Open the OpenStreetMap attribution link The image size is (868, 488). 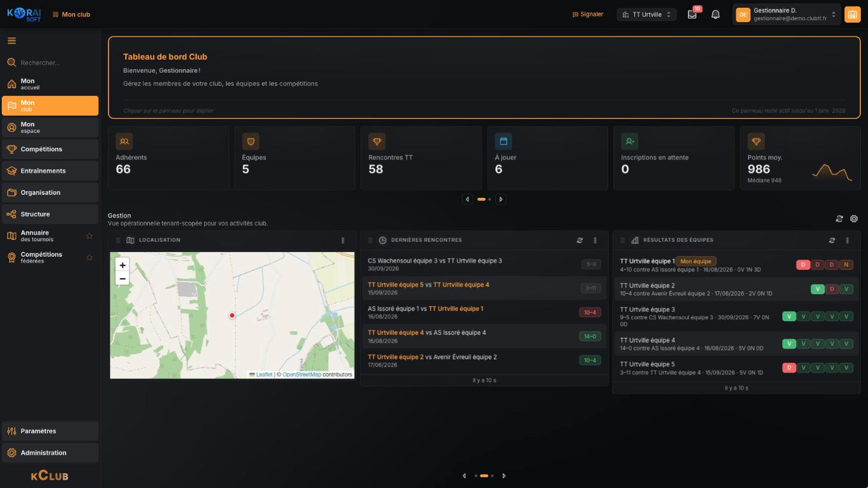coord(302,374)
